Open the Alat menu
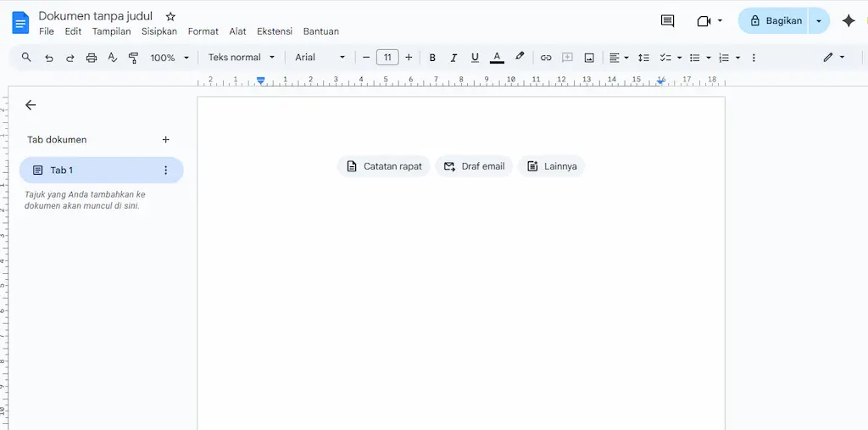Viewport: 868px width, 430px height. point(238,31)
